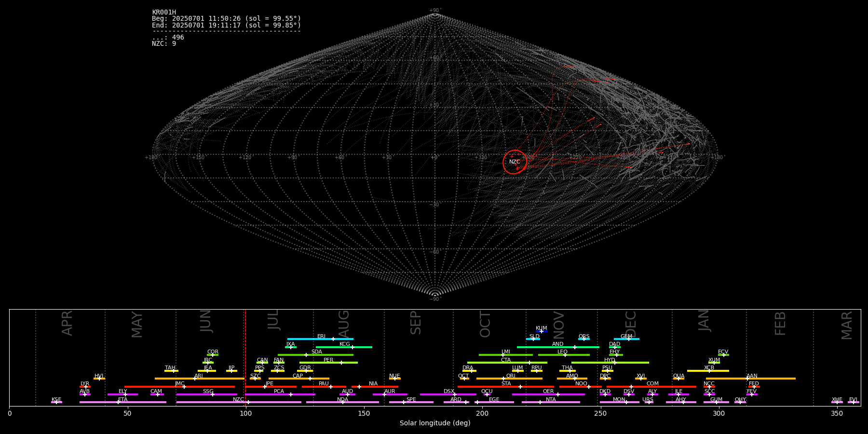Click the 'NZC: 9' count in the header

click(x=164, y=44)
